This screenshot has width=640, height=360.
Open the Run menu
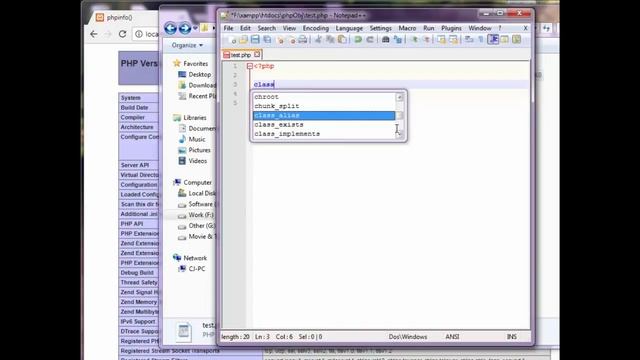429,28
